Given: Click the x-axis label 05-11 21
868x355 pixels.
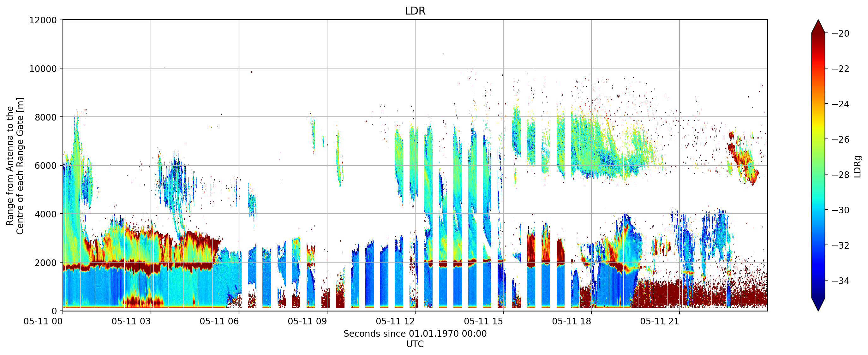Looking at the screenshot, I should [660, 321].
